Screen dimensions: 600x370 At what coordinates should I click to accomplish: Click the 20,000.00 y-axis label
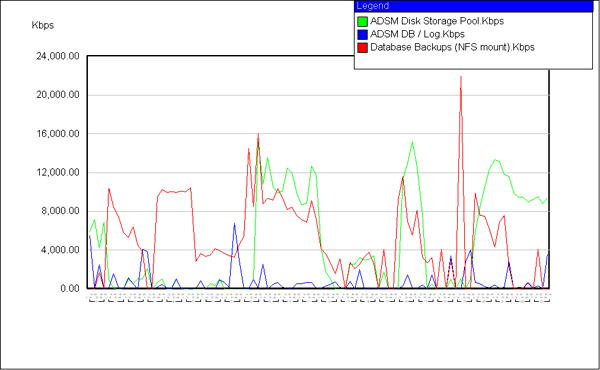pyautogui.click(x=58, y=95)
